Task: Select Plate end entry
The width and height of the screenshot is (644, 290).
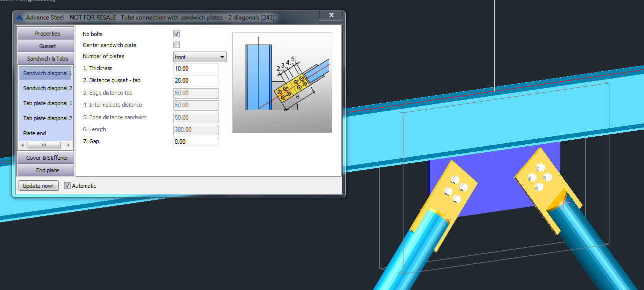Action: coord(35,133)
